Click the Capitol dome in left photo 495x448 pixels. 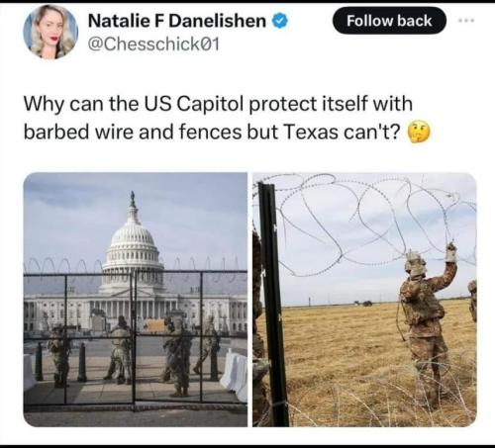[133, 242]
